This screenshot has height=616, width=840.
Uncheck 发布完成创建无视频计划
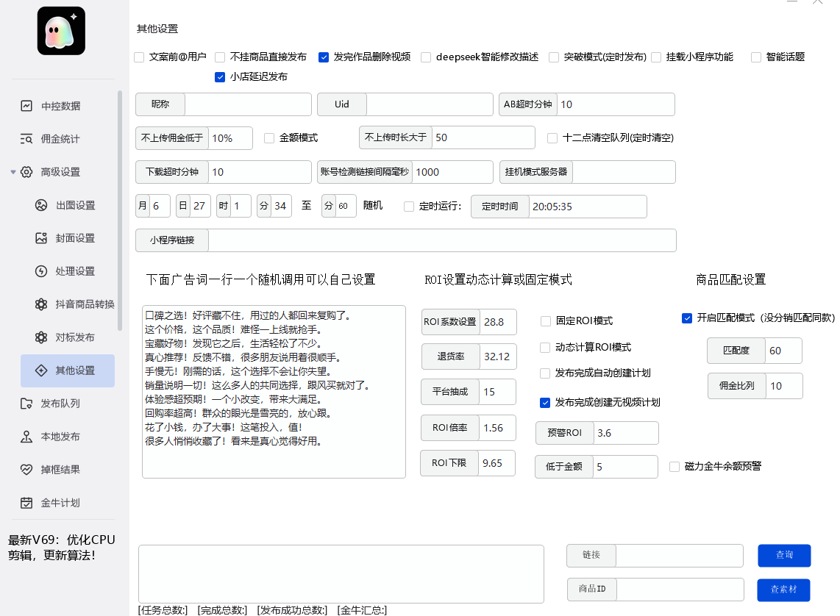pos(545,403)
